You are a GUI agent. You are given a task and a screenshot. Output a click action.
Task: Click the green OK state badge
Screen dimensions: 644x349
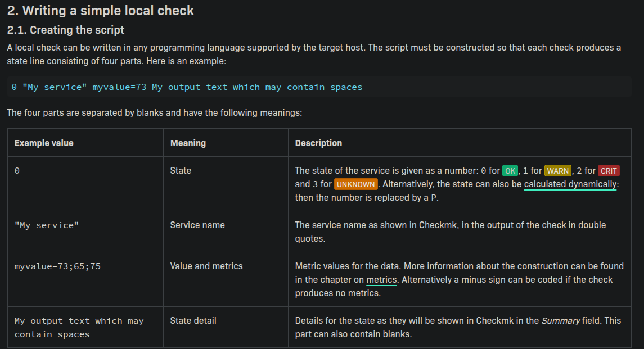click(510, 171)
